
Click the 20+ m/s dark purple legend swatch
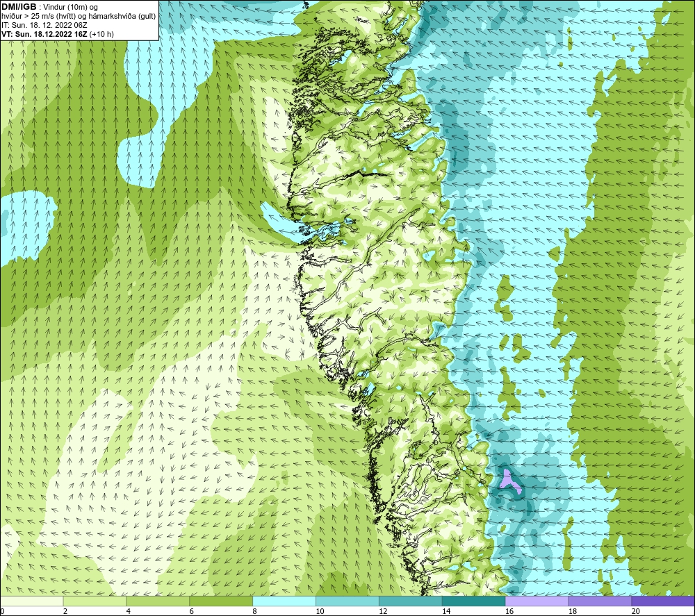pyautogui.click(x=662, y=601)
